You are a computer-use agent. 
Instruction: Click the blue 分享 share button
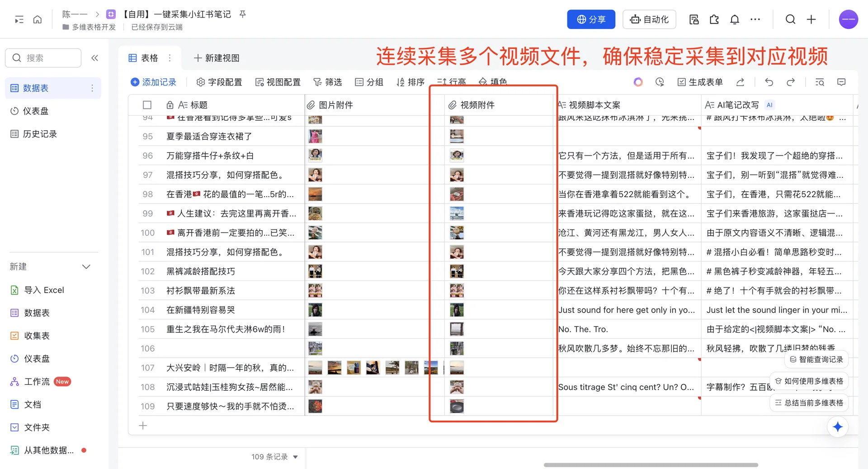coord(591,19)
